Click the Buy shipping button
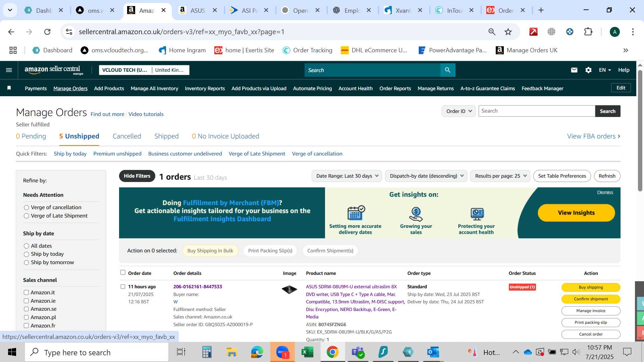The image size is (644, 362). coord(591,287)
